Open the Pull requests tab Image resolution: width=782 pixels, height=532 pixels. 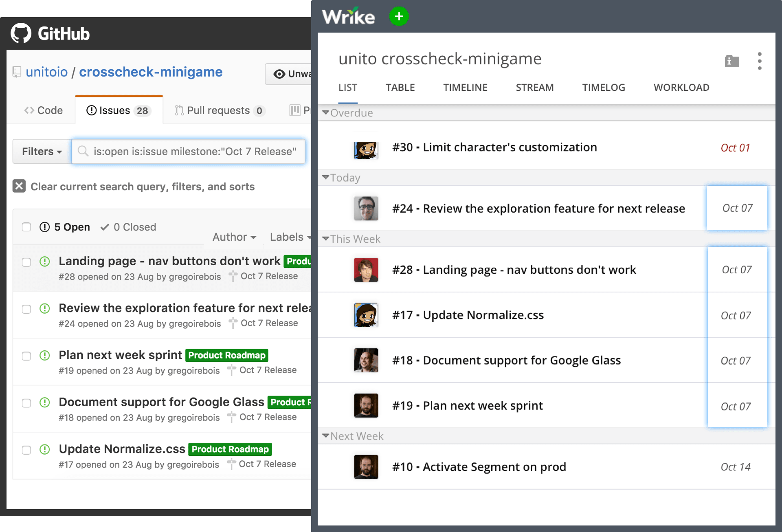tap(220, 110)
